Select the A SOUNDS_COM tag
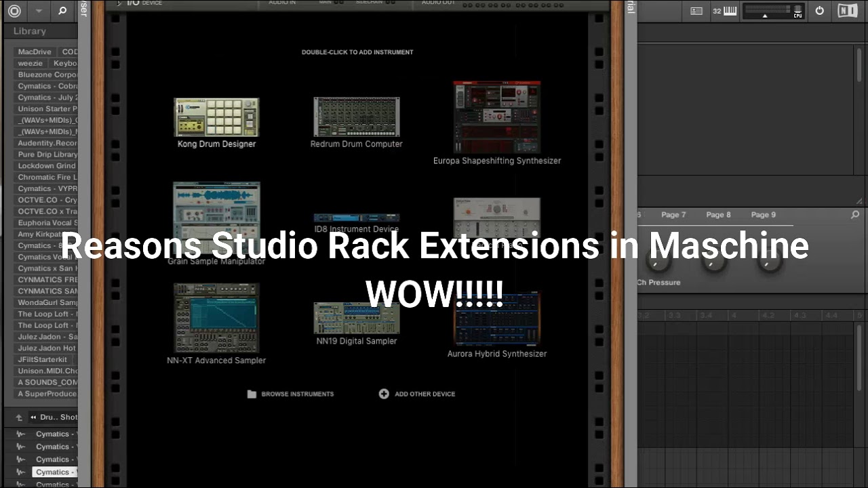Screen dimensions: 868x488 click(x=47, y=382)
